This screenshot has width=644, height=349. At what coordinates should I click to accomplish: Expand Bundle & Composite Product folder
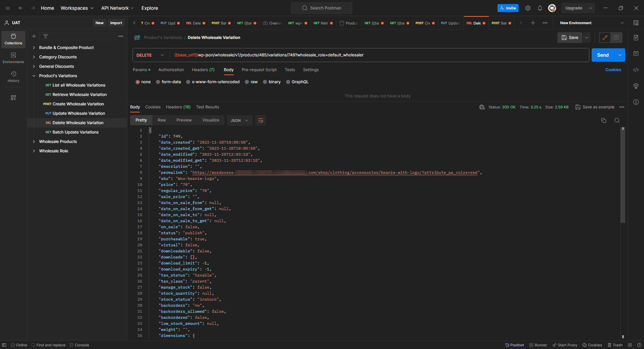tap(34, 48)
